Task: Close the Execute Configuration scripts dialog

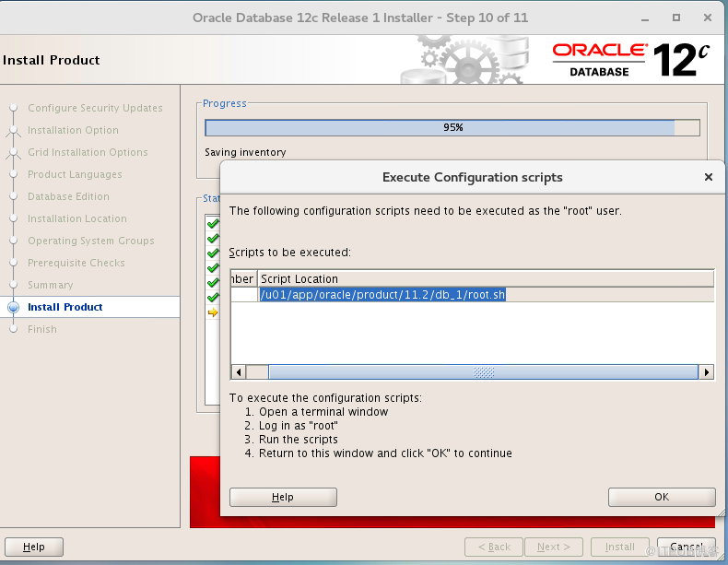Action: pyautogui.click(x=708, y=177)
